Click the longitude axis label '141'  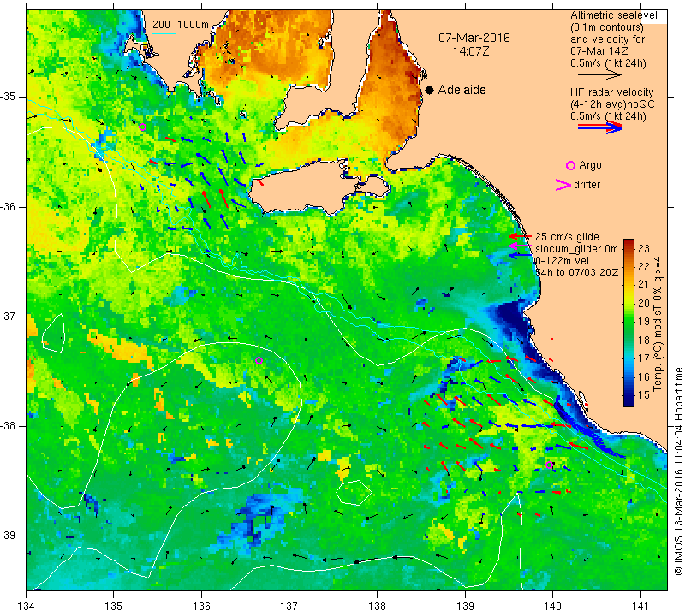tap(640, 606)
